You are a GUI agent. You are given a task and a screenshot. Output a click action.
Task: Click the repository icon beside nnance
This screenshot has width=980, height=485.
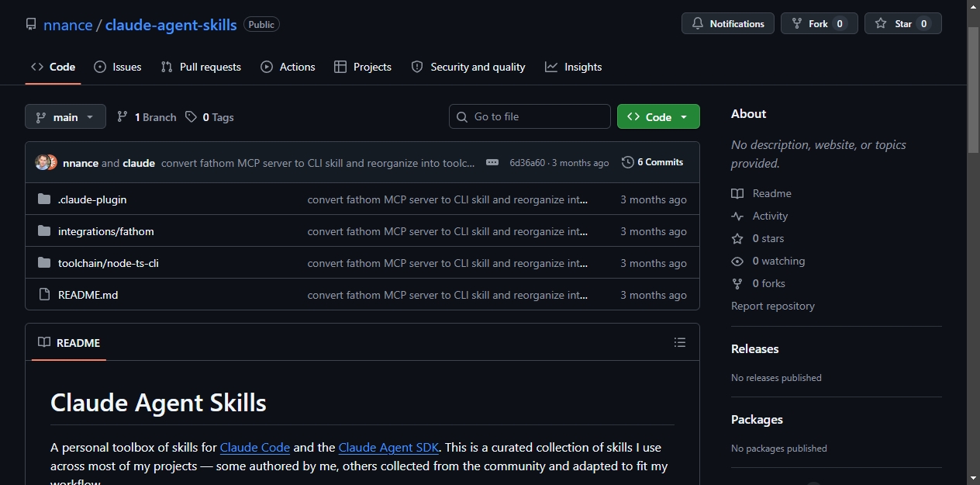click(x=31, y=25)
